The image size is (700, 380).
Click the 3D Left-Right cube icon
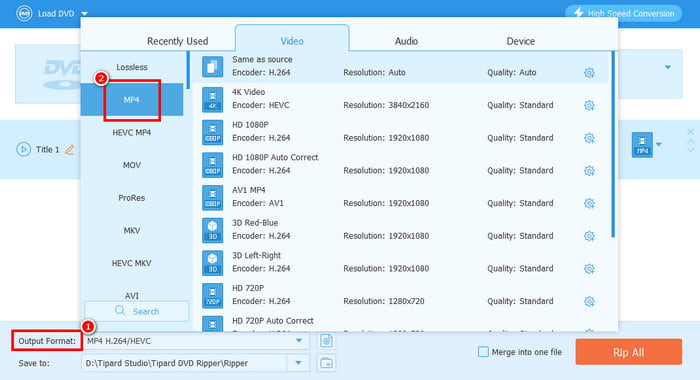point(212,263)
